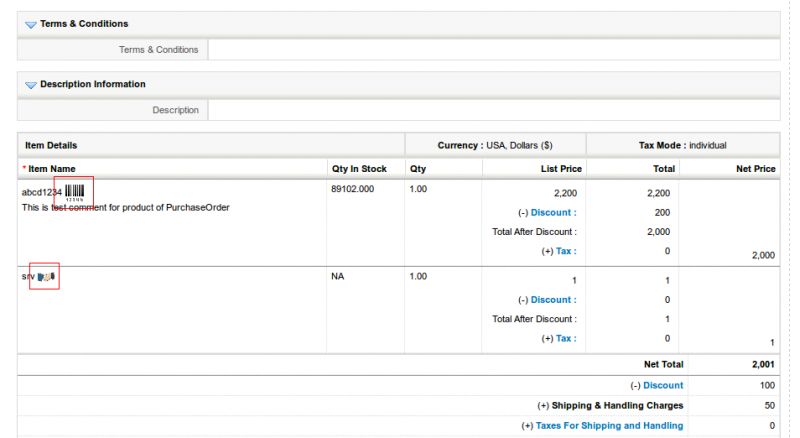The width and height of the screenshot is (800, 438).
Task: Open the Discount link for abcd1234 item
Action: [553, 213]
